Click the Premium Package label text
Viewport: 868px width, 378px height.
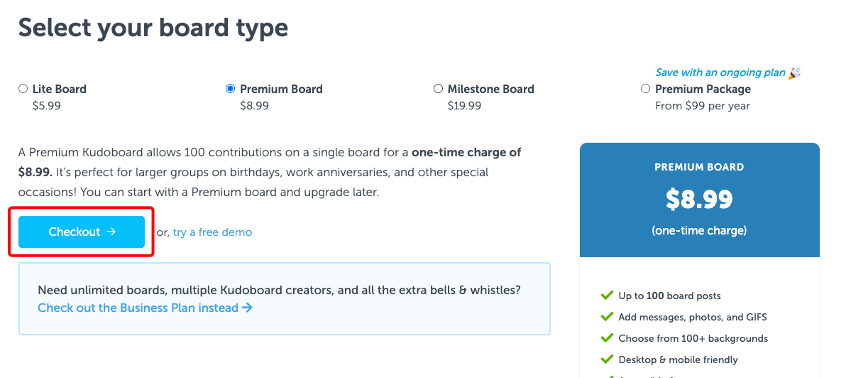pos(703,89)
